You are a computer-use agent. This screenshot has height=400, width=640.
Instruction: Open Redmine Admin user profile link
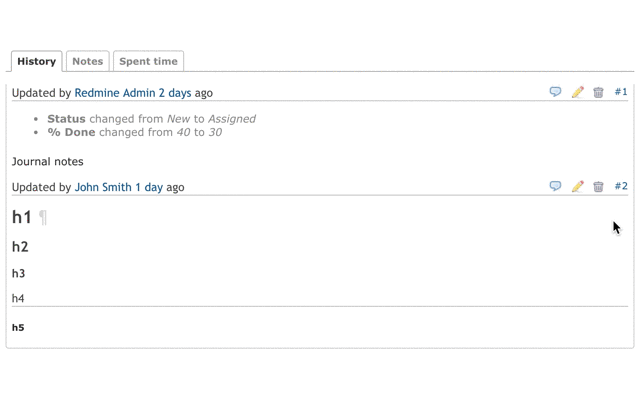pos(115,93)
